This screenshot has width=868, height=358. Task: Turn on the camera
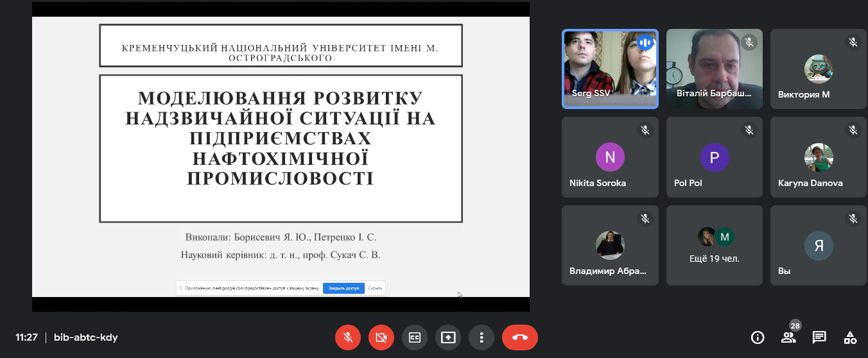[381, 337]
